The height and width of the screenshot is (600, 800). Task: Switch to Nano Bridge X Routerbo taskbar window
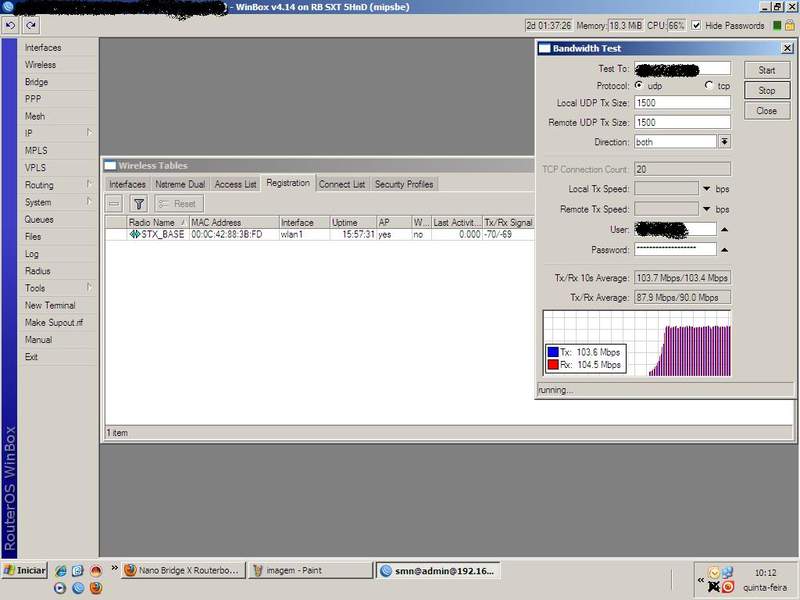pyautogui.click(x=183, y=570)
